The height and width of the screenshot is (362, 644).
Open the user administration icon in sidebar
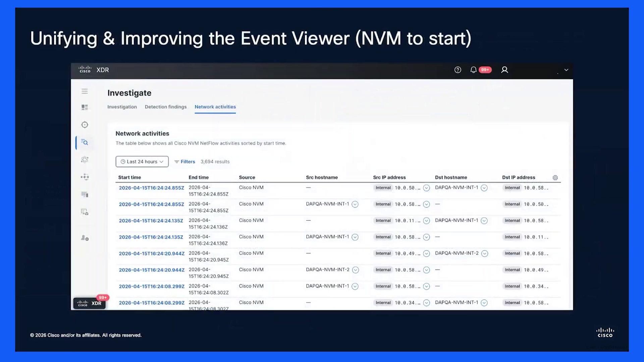pos(85,238)
